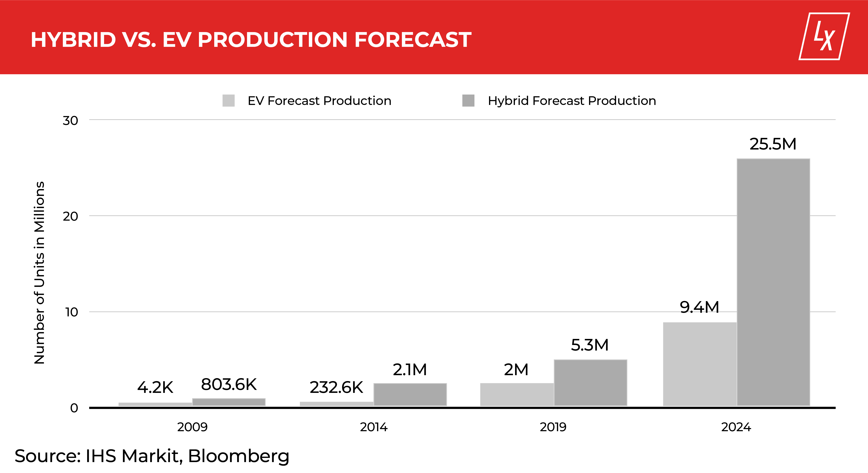Image resolution: width=868 pixels, height=473 pixels.
Task: Click the 2019 EV forecast bar
Action: [x=517, y=395]
